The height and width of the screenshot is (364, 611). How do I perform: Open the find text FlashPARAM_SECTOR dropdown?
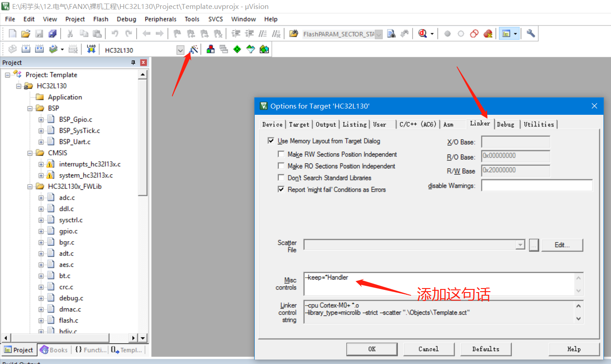379,34
